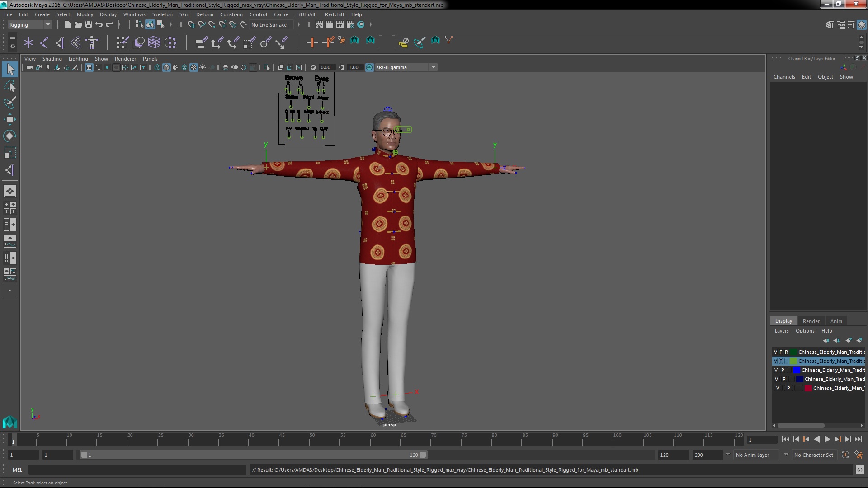Viewport: 868px width, 488px height.
Task: Activate the Scale tool in toolbox
Action: [10, 153]
